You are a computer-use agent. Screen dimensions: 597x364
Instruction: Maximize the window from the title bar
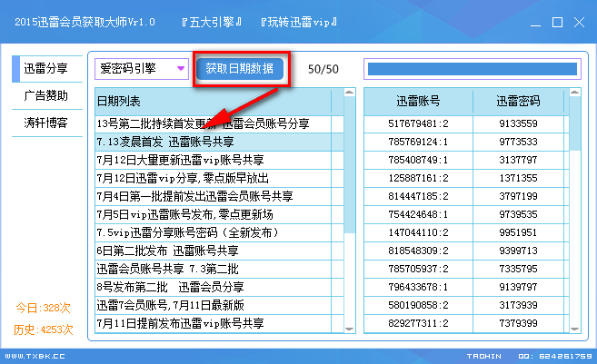click(557, 23)
